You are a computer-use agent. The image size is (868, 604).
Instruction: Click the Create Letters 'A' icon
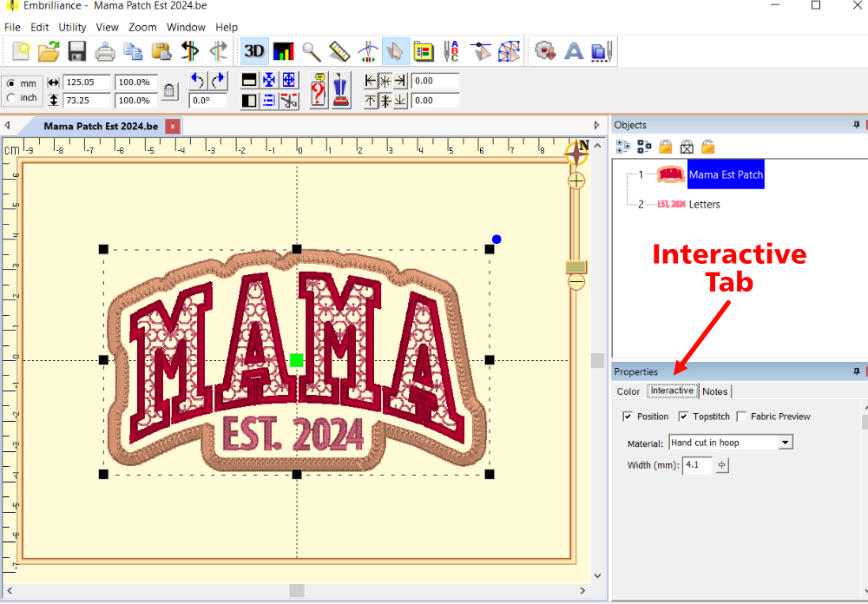574,51
